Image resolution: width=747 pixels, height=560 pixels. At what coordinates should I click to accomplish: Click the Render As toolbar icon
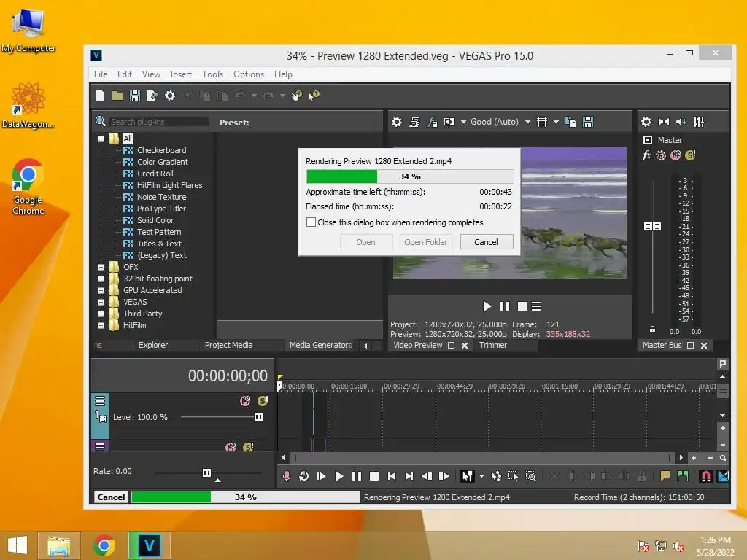coord(152,96)
